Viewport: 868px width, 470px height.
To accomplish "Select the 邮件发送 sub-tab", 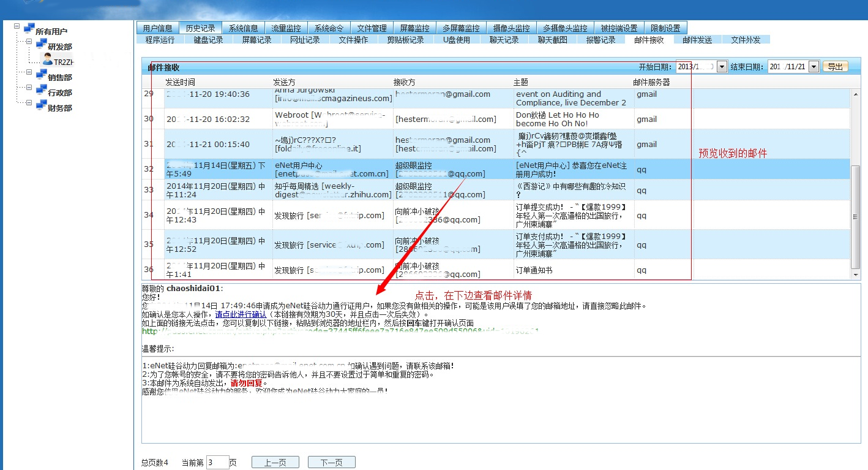I will tap(697, 39).
